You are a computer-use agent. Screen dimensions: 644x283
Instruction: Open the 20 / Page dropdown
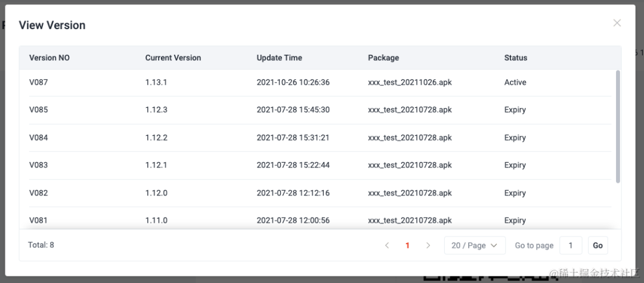475,245
